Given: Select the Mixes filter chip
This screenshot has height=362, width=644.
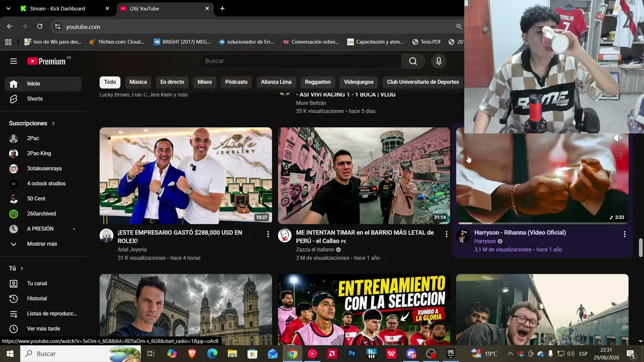Looking at the screenshot, I should click(x=205, y=82).
